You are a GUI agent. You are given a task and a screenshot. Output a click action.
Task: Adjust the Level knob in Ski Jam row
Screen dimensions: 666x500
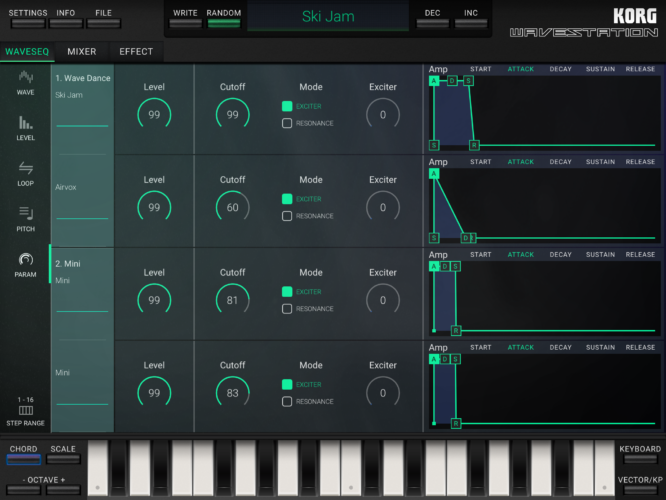click(x=154, y=114)
